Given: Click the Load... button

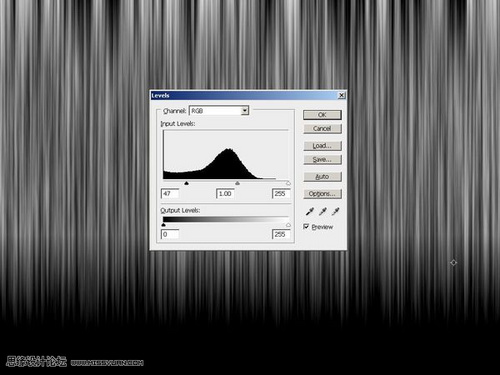Looking at the screenshot, I should [x=322, y=146].
